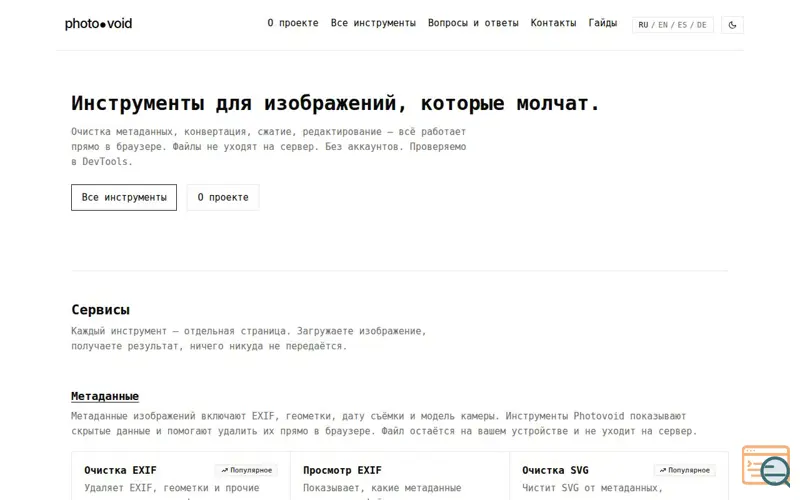Image resolution: width=800 pixels, height=500 pixels.
Task: Go to «Вопросы и ответы» page
Action: (473, 23)
